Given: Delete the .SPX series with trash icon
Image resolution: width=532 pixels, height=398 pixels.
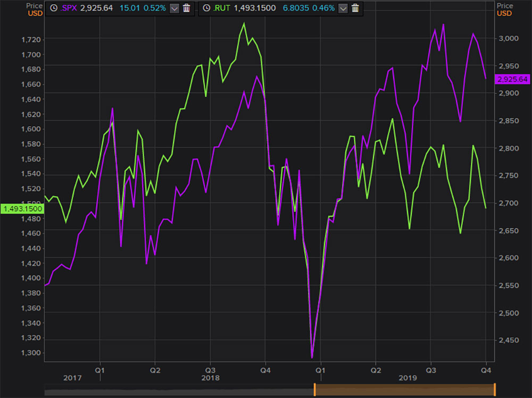Looking at the screenshot, I should (186, 8).
